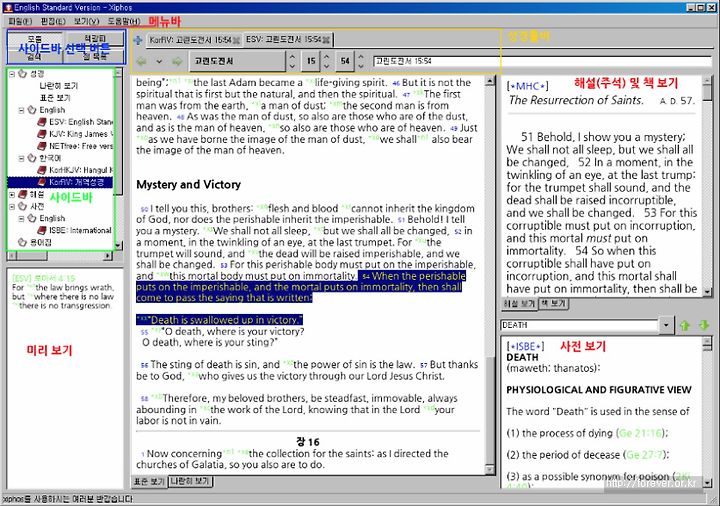Follow the Ge 27:7 reference link

pyautogui.click(x=645, y=455)
